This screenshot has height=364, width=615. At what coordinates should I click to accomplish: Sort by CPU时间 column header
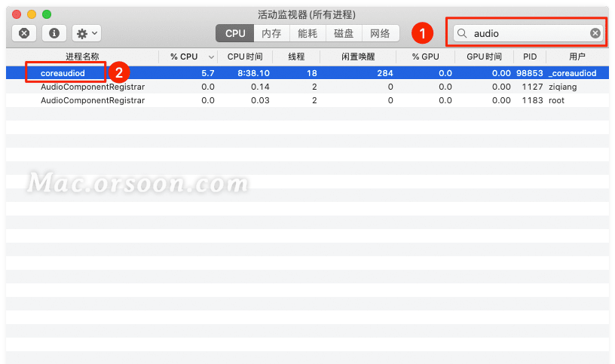[245, 57]
